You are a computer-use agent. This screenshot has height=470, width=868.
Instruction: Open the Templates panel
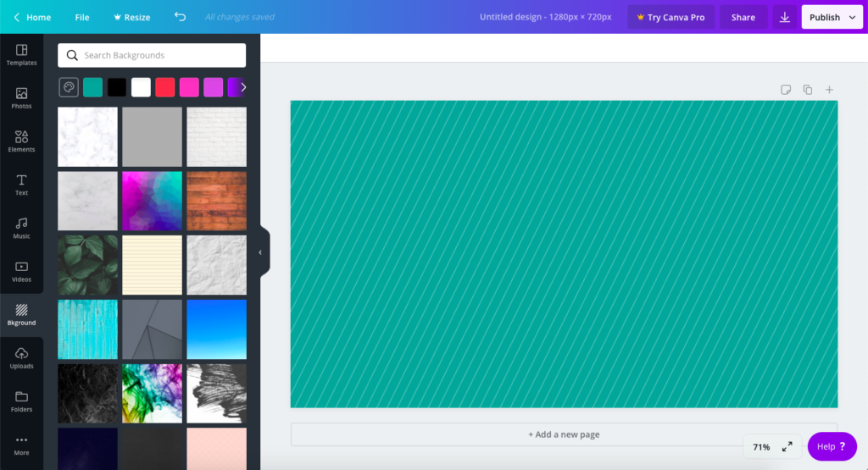click(x=21, y=55)
